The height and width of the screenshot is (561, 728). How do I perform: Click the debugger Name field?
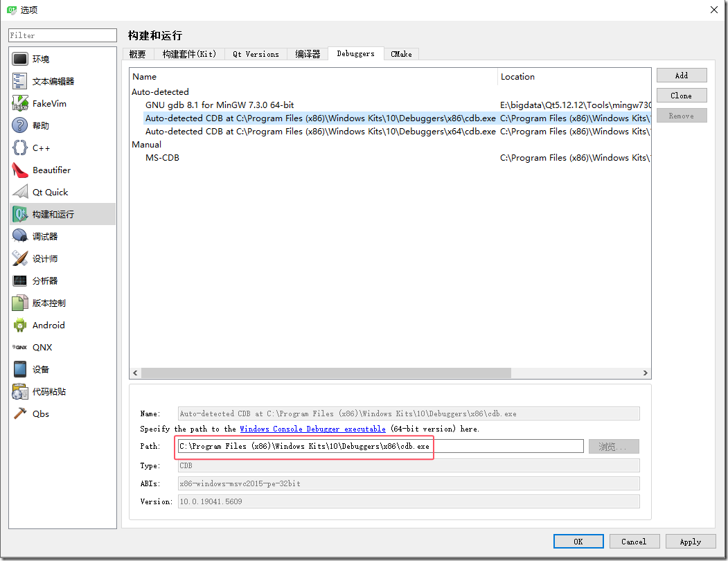(409, 413)
